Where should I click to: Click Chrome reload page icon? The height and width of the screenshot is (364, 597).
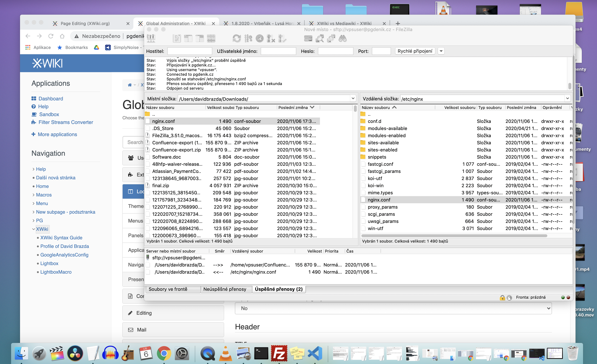pyautogui.click(x=51, y=36)
